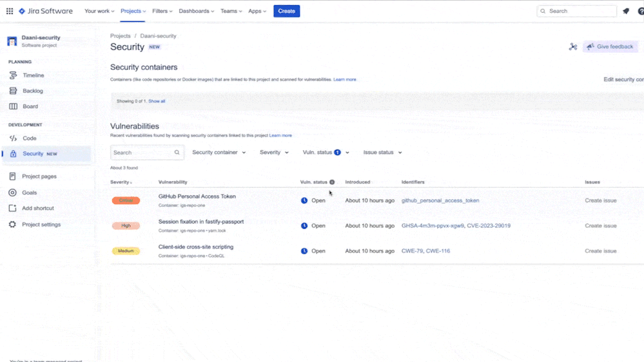Click the vulnerabilities Search input
644x362 pixels.
tap(147, 152)
